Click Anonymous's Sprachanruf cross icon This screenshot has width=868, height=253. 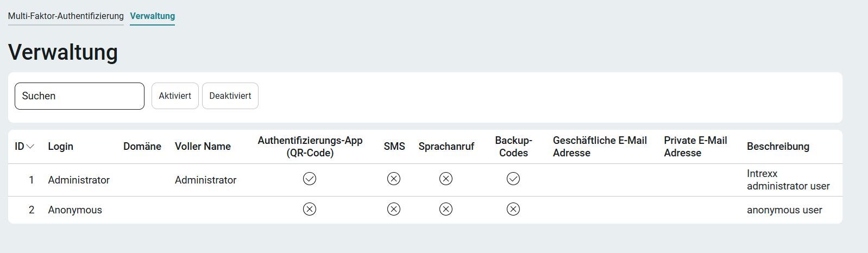click(x=446, y=209)
